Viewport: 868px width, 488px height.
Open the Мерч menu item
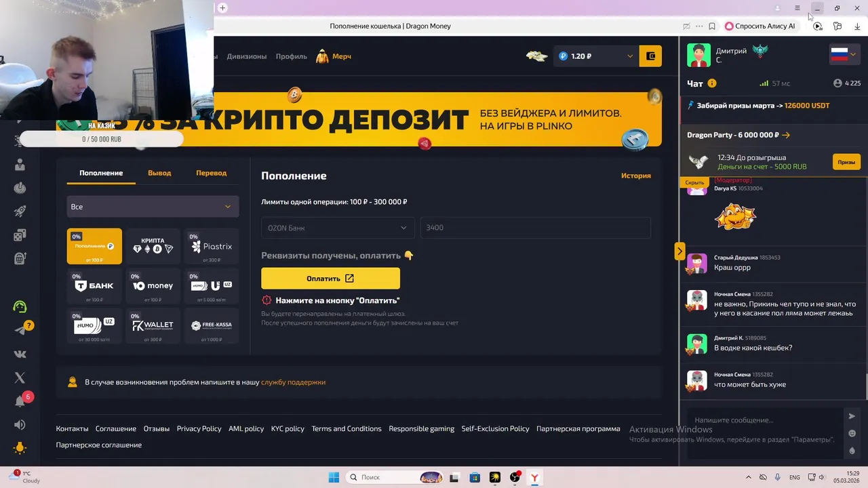point(342,56)
